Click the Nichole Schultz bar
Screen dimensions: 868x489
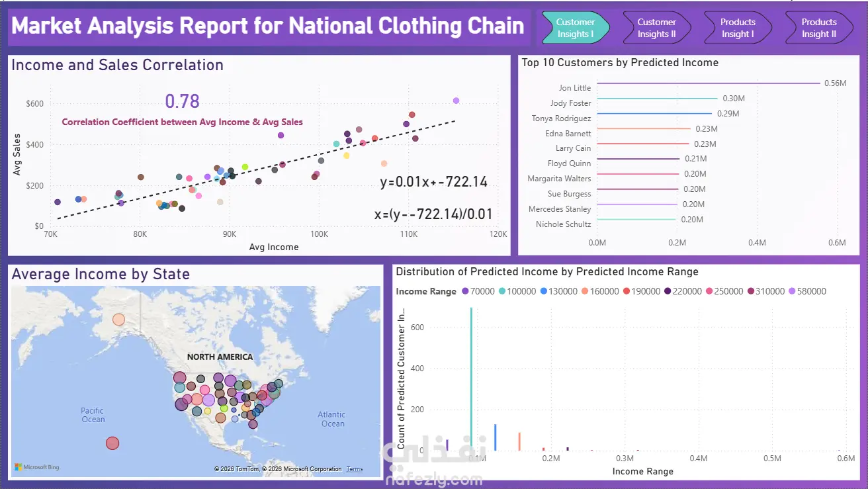coord(636,220)
